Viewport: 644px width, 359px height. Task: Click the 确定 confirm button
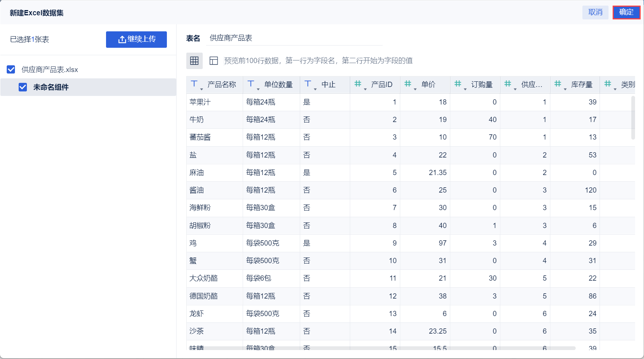point(626,12)
